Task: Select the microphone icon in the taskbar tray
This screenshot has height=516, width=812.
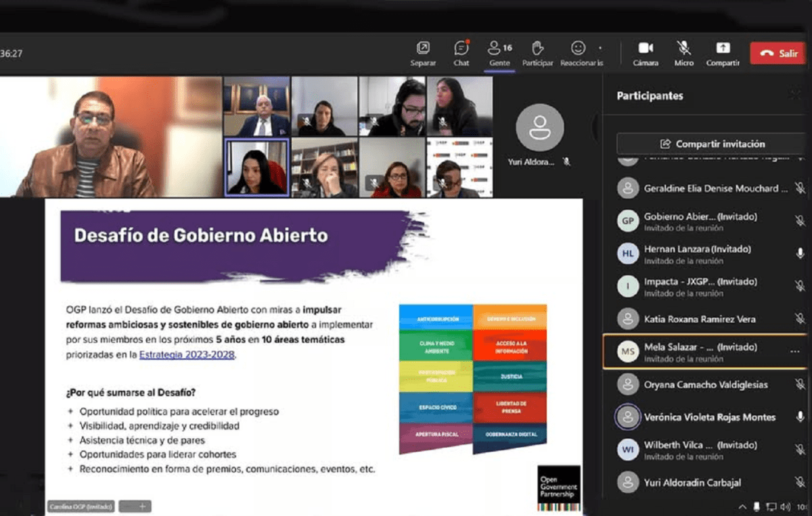Action: 757,506
